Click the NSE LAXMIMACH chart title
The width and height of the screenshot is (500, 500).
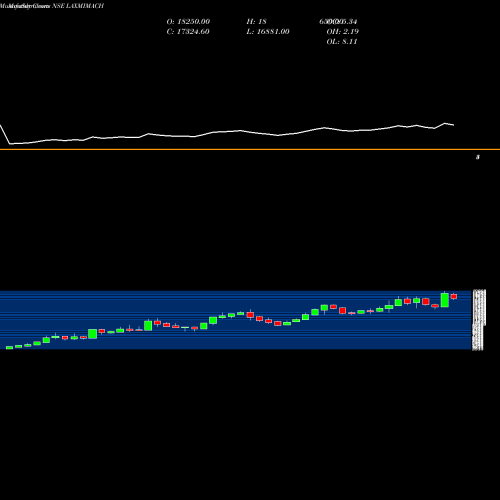pos(78,6)
